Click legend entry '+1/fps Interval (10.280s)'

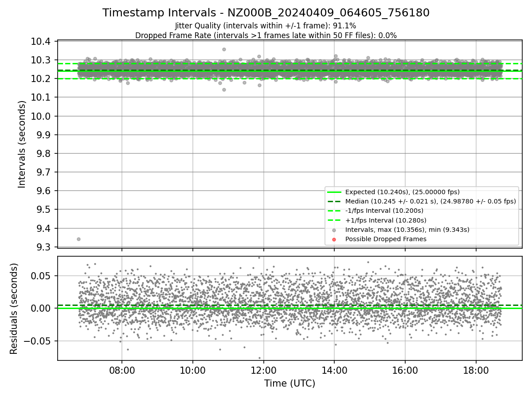pos(386,220)
